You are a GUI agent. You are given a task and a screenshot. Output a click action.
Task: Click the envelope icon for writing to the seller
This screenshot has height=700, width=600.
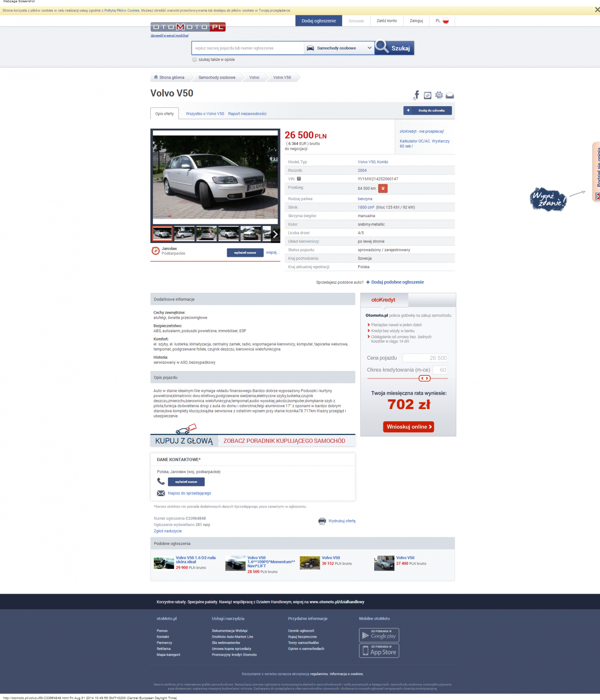[161, 493]
